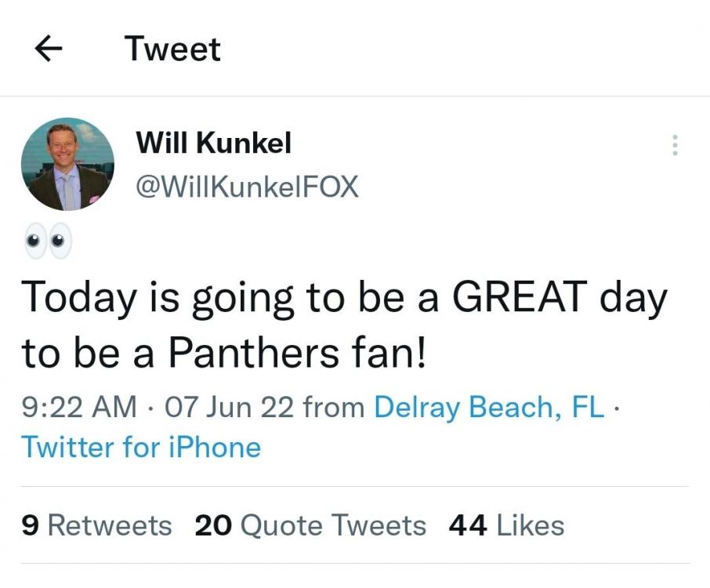
Task: Visit the @WillKunkelFOX handle
Action: click(x=247, y=187)
